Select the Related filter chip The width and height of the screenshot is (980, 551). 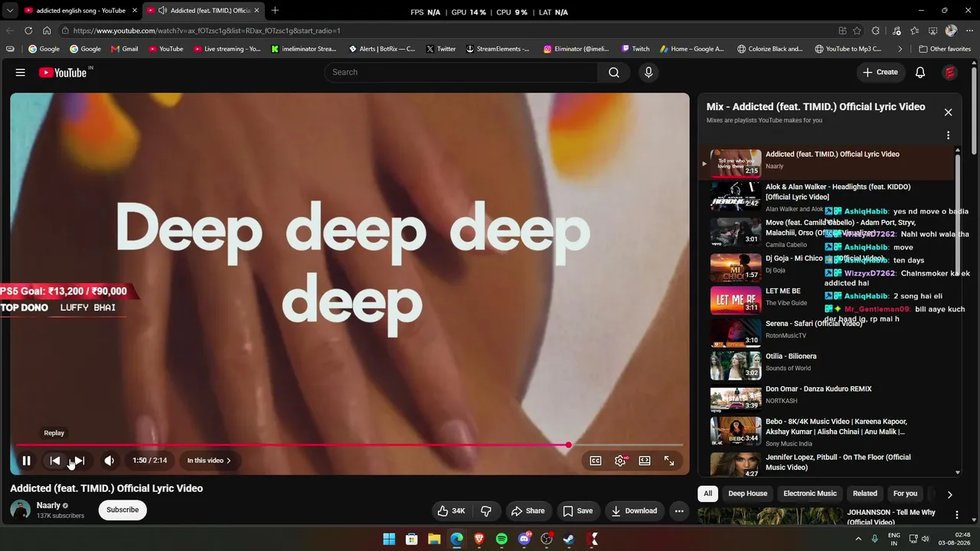(x=865, y=494)
